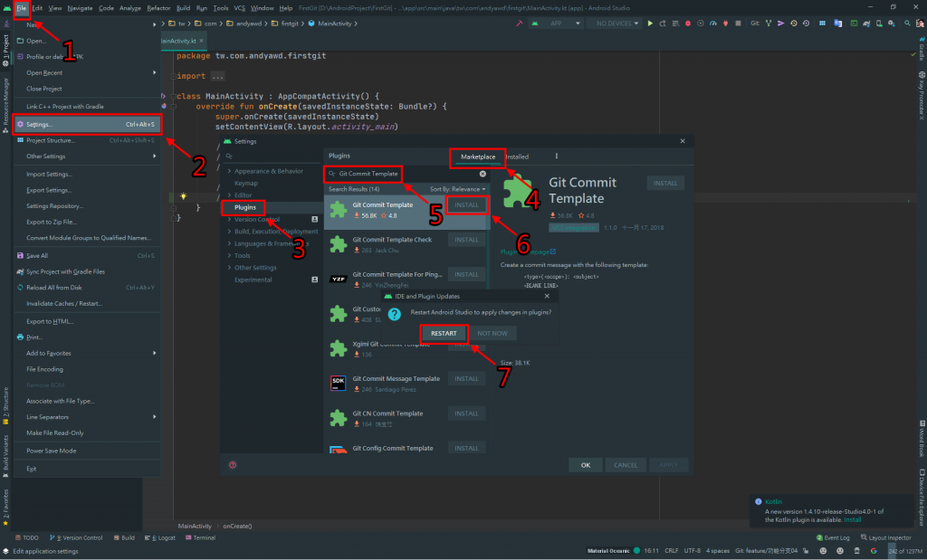Expand the Version Control settings category
Screen dimensions: 927x560
(229, 219)
